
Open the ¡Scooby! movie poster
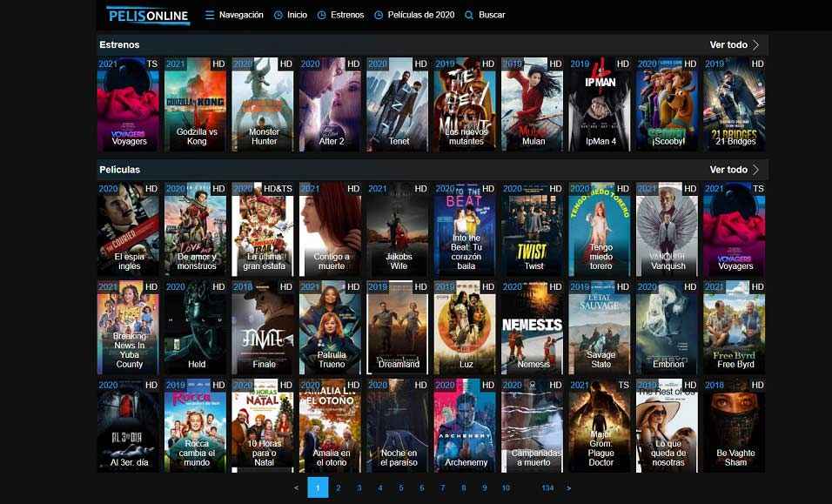point(668,104)
